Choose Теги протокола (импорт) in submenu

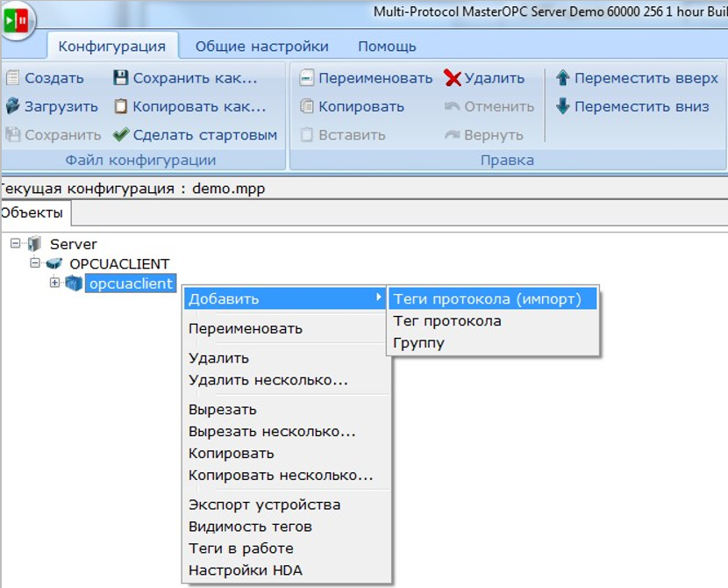pyautogui.click(x=487, y=299)
